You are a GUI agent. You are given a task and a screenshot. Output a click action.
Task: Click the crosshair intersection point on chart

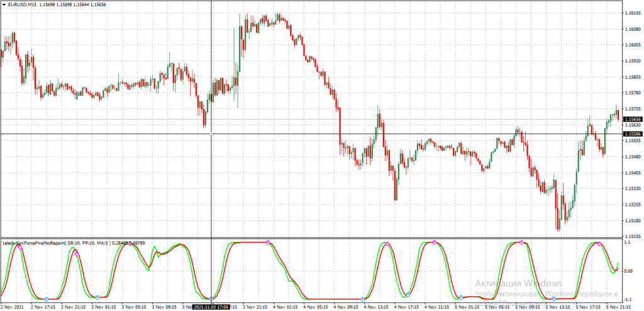coord(211,134)
